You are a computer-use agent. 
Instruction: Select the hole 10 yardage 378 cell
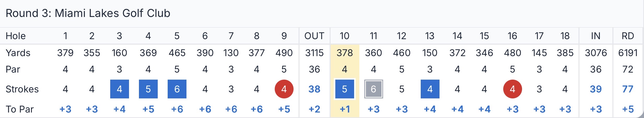pyautogui.click(x=345, y=53)
